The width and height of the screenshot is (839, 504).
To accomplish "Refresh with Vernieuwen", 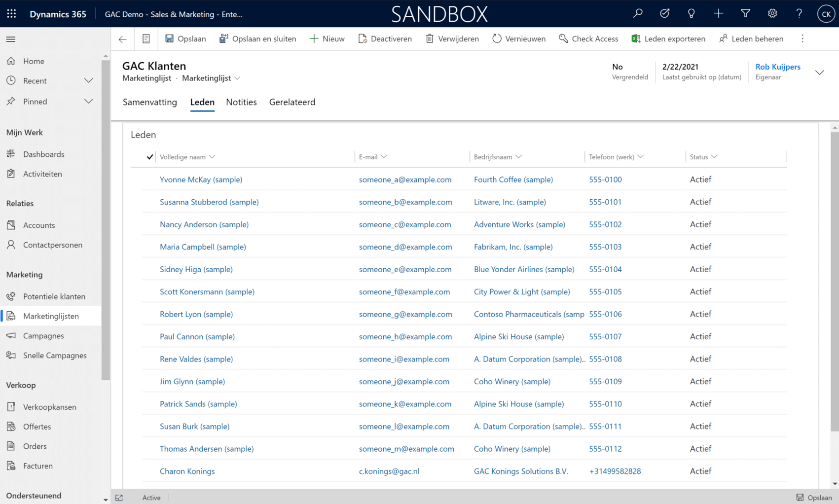I will [x=519, y=38].
